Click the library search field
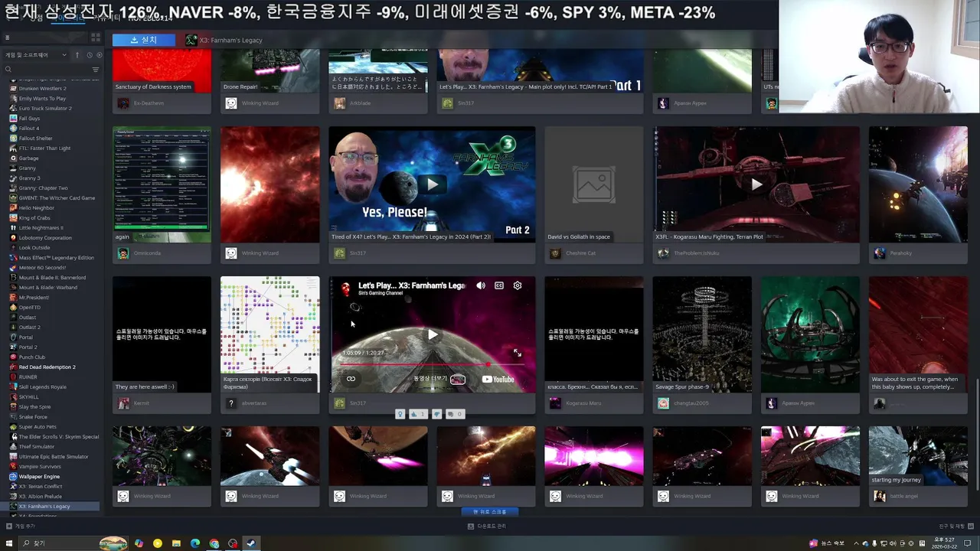Screen dimensions: 980x551 pos(47,70)
